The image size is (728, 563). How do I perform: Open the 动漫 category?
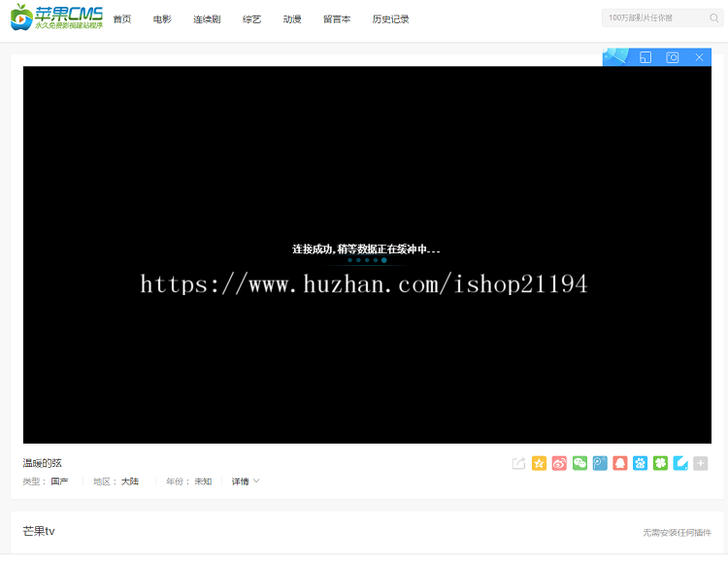click(x=292, y=19)
